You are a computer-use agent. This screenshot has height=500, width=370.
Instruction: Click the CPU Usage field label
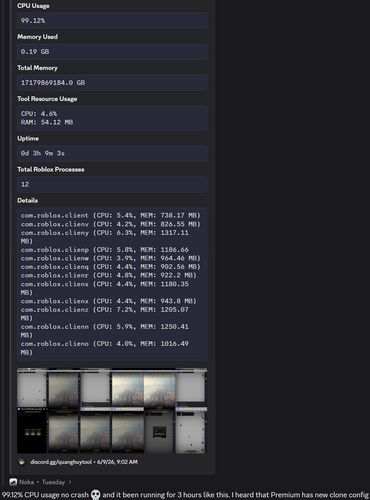[33, 6]
